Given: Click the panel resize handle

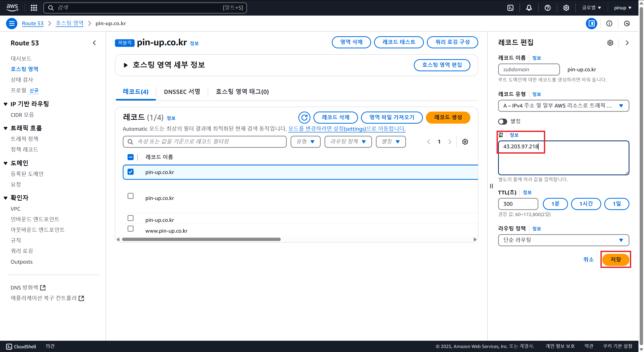Looking at the screenshot, I should pos(492,186).
